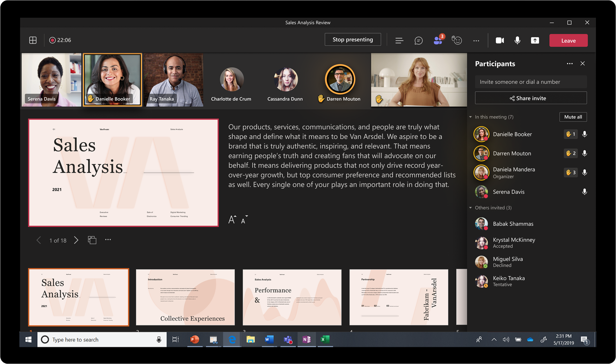Toggle microphone mute

click(x=517, y=40)
